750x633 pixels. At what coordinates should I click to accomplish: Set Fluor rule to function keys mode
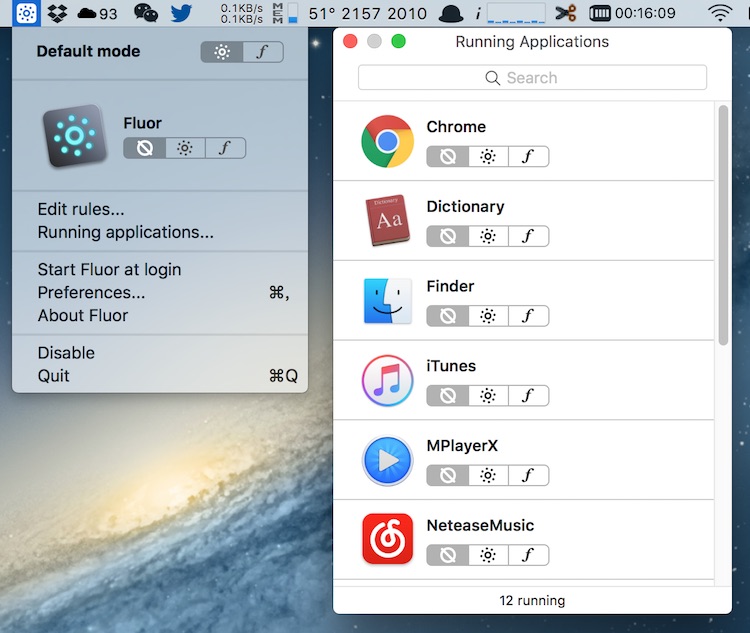pyautogui.click(x=225, y=148)
